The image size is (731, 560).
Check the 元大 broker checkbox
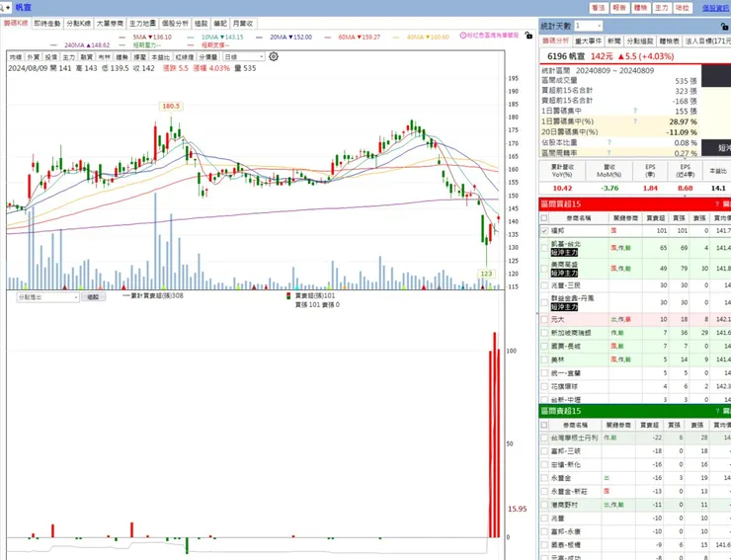point(544,319)
